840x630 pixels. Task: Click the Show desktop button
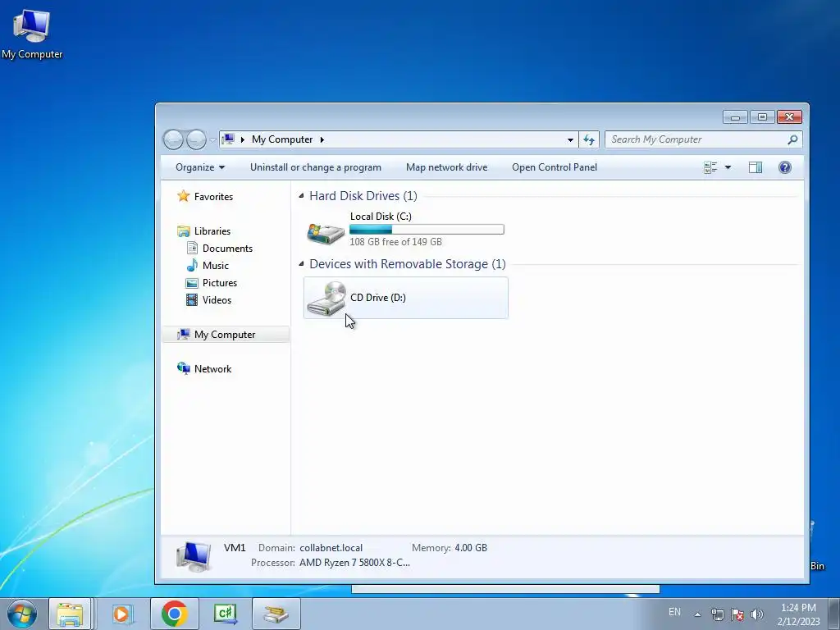(834, 614)
